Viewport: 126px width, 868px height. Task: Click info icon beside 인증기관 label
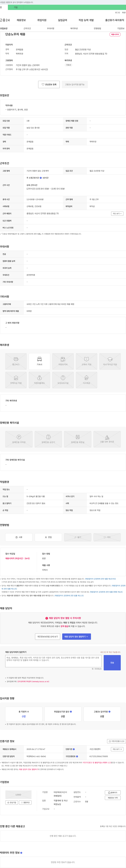click(x=74, y=749)
